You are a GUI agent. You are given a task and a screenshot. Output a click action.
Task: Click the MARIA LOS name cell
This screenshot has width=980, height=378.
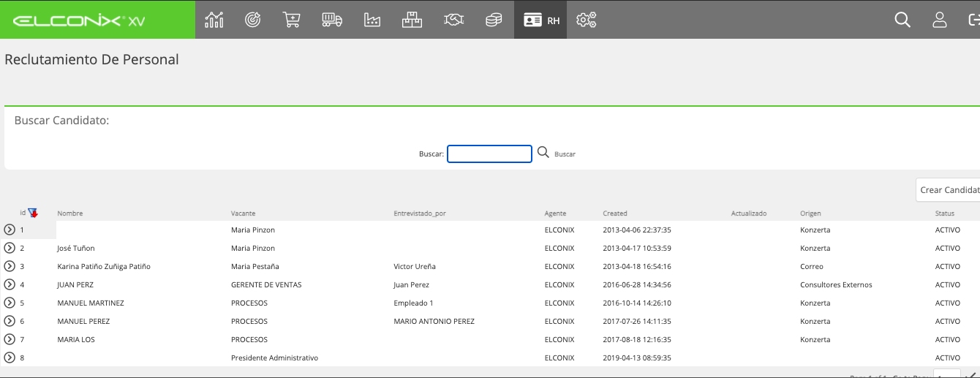pyautogui.click(x=76, y=340)
